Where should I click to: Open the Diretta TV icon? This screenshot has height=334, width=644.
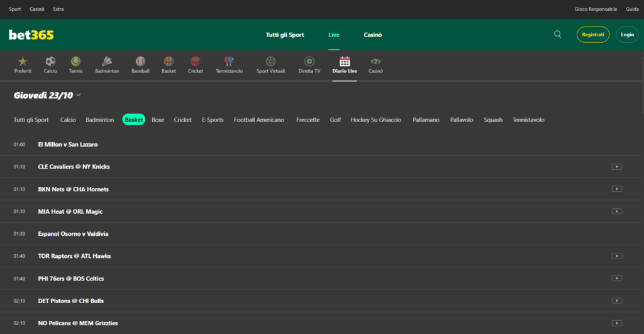point(309,62)
